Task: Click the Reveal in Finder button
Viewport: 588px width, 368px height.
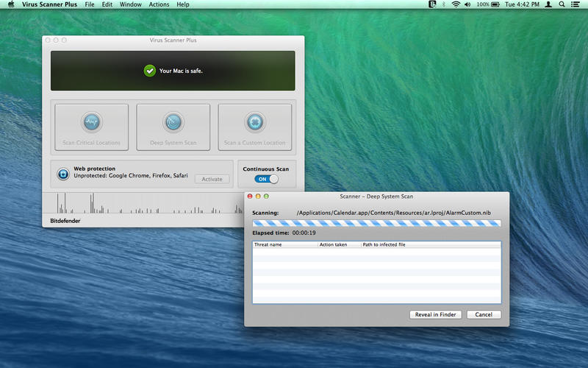Action: coord(436,314)
